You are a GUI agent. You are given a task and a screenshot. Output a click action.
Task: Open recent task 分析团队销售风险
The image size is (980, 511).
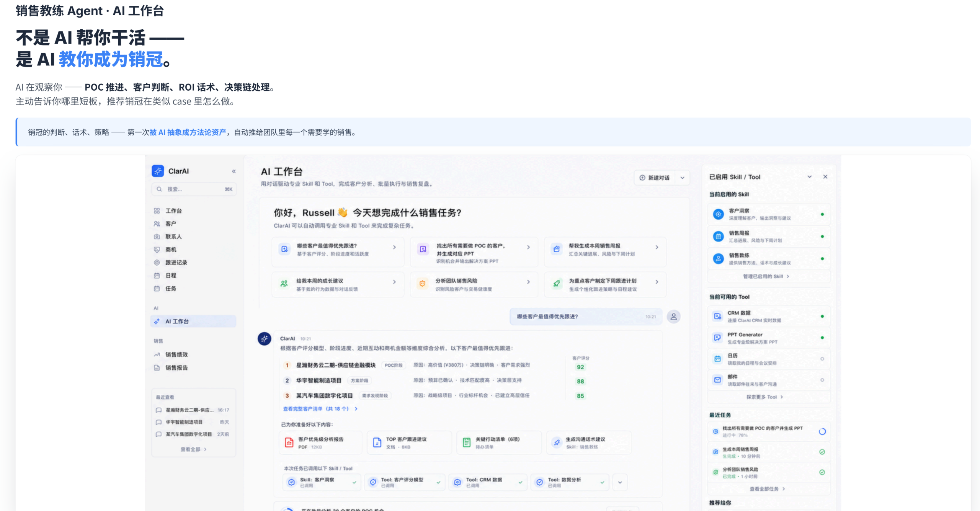click(769, 473)
